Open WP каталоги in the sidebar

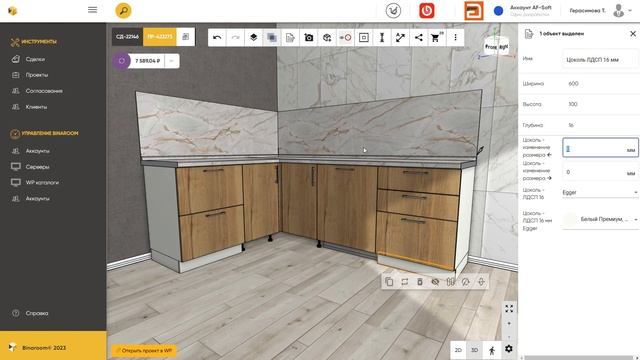(x=42, y=182)
